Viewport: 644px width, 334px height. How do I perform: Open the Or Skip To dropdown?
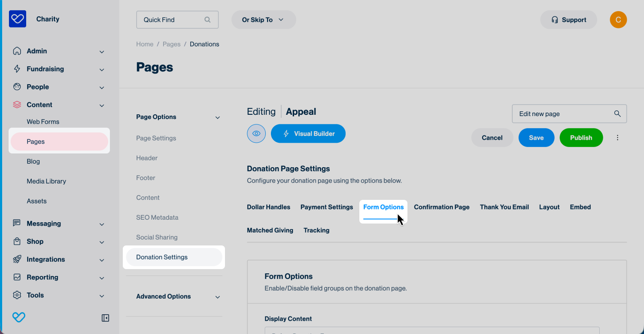tap(263, 20)
